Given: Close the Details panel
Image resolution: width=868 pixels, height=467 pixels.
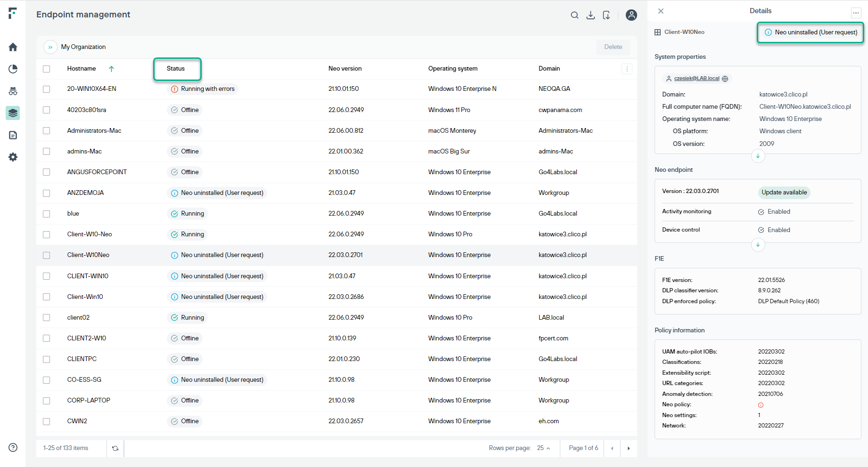Looking at the screenshot, I should (x=661, y=11).
